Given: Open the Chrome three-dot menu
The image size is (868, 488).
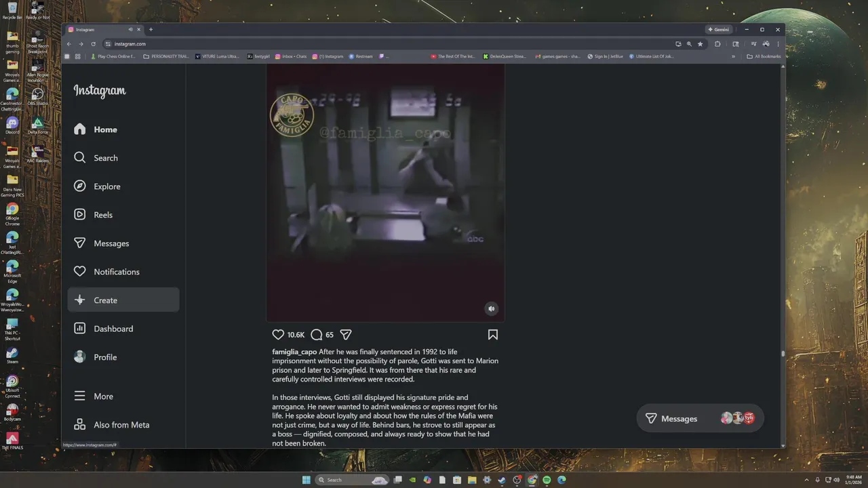Looking at the screenshot, I should 778,44.
